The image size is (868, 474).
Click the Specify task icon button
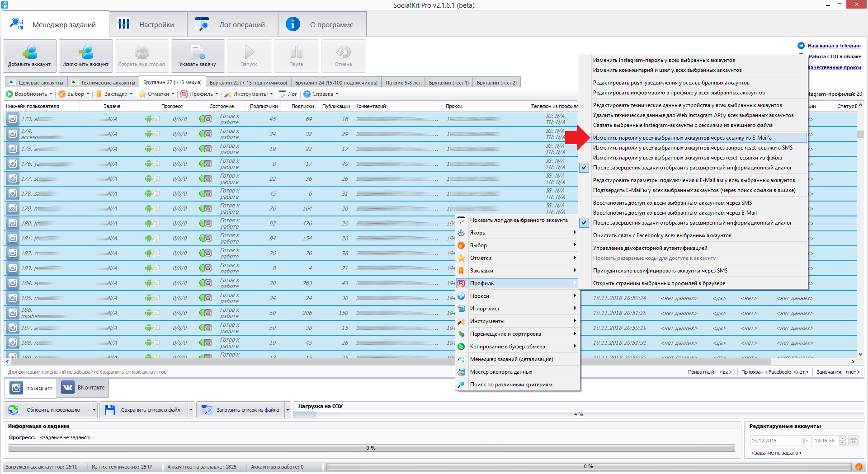[x=198, y=56]
